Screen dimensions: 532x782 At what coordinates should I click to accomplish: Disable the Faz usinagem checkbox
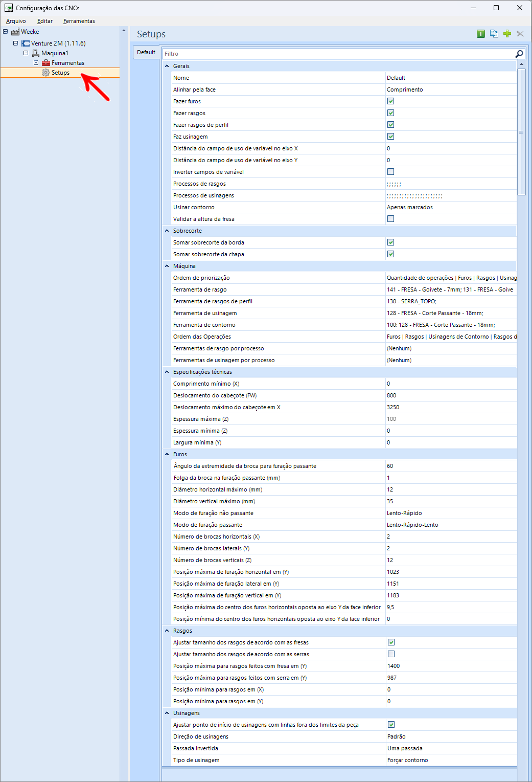tap(391, 137)
